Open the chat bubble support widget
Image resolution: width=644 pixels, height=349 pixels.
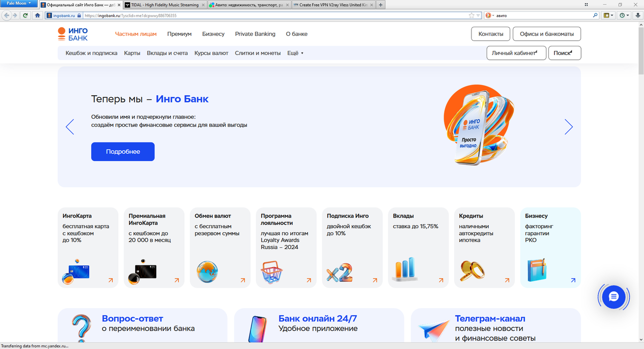[x=614, y=297]
